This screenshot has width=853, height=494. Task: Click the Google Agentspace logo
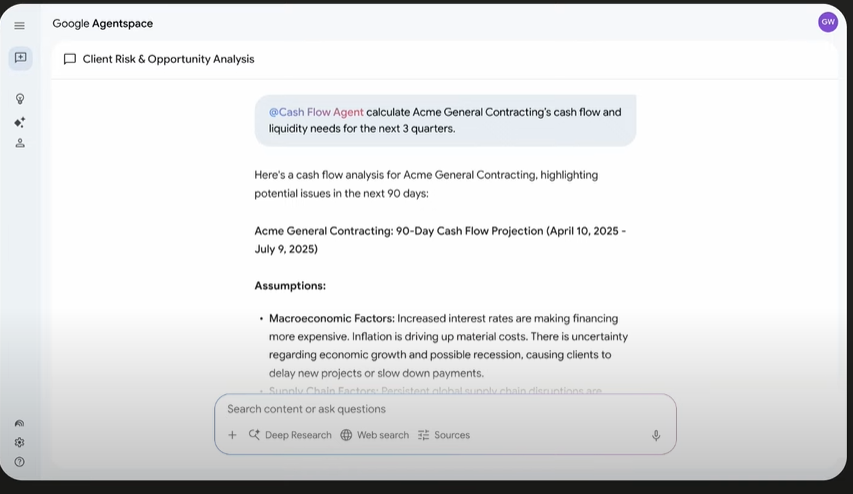103,23
